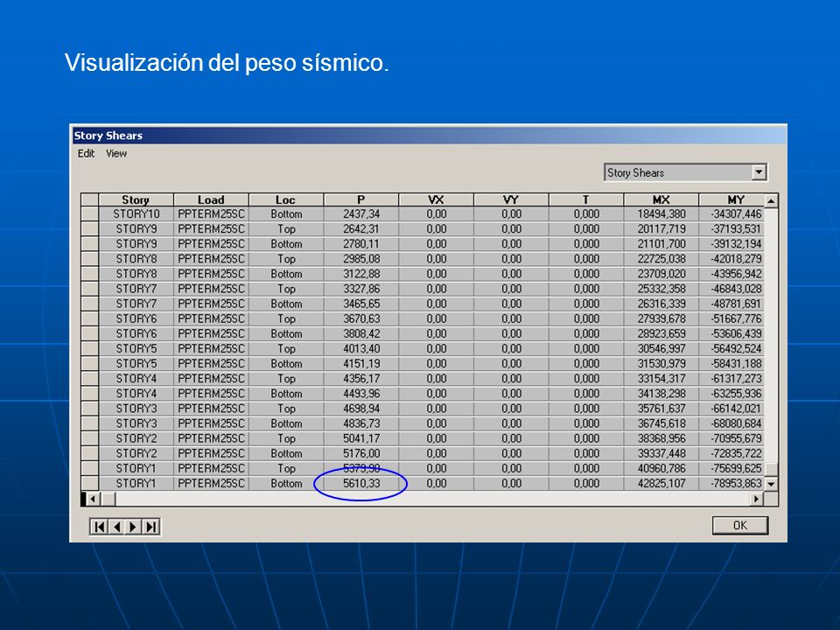
Task: Click the P value 3808,42
Action: point(361,333)
